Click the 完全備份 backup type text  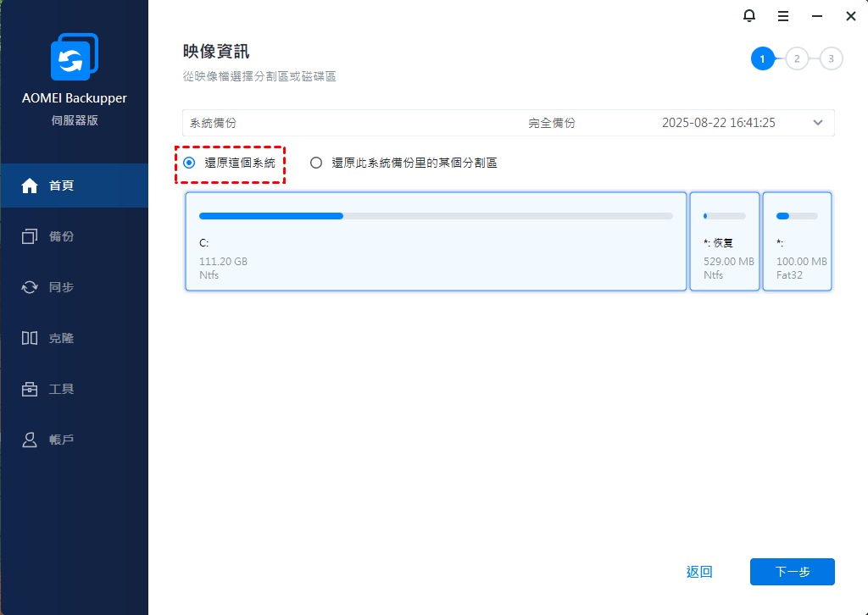[x=551, y=123]
